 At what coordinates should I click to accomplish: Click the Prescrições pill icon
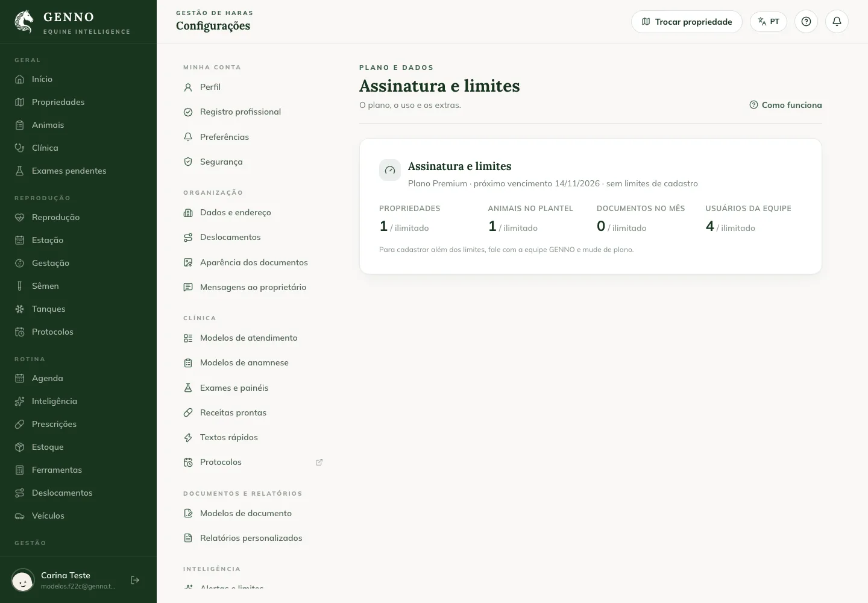(20, 424)
